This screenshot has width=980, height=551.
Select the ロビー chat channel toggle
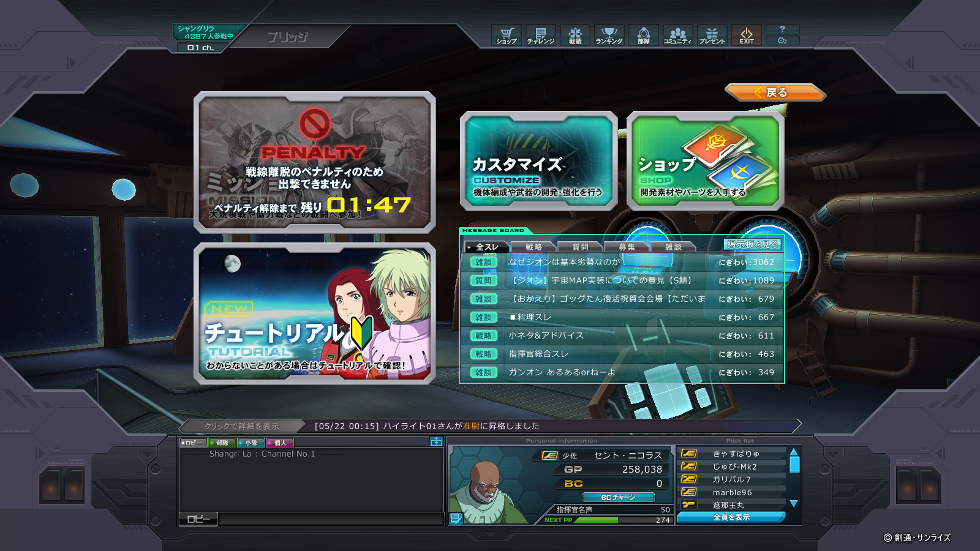[x=193, y=443]
